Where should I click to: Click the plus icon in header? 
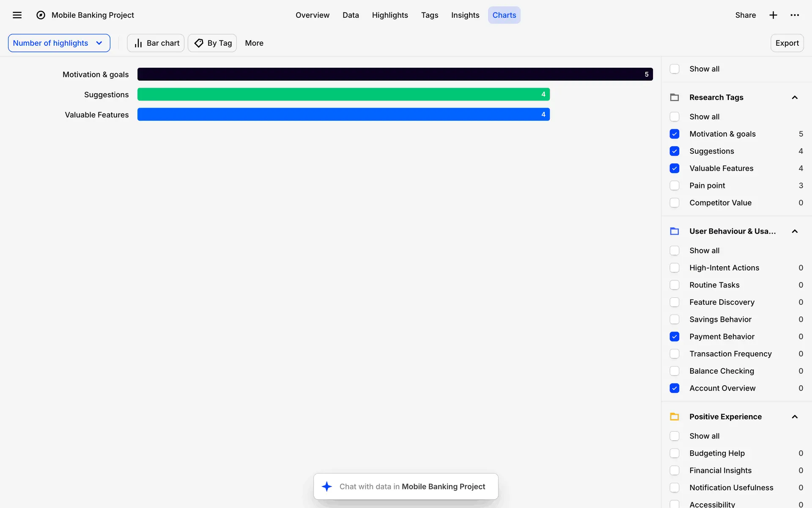point(773,15)
